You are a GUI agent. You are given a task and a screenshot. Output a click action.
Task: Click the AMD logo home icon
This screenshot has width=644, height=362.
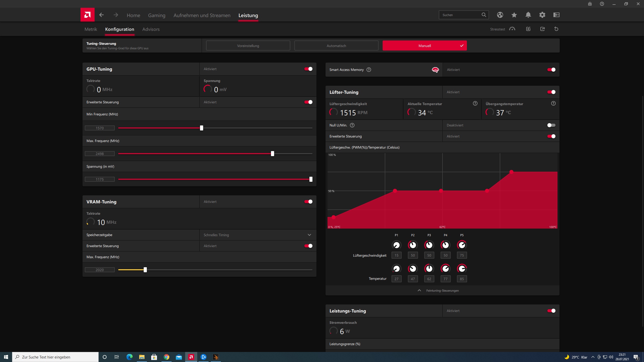pyautogui.click(x=87, y=15)
